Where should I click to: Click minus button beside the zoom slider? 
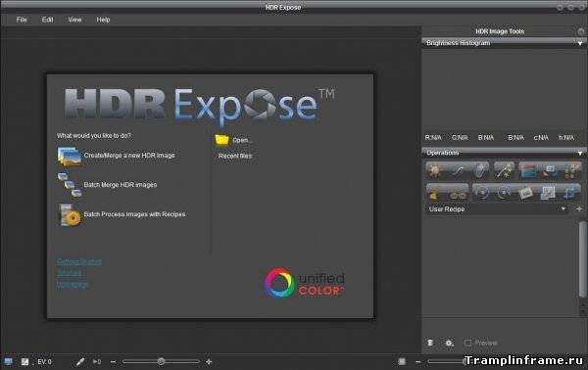coord(418,362)
